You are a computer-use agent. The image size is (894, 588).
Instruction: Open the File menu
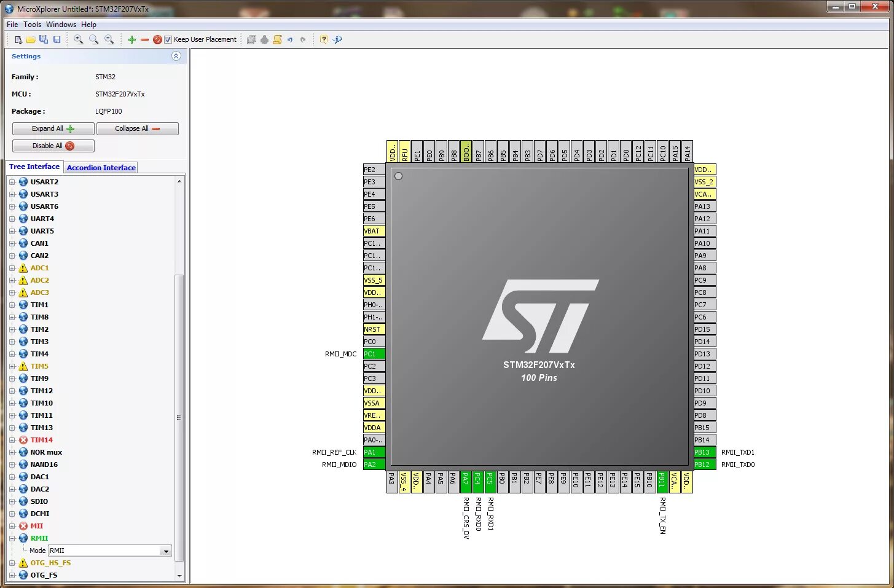pyautogui.click(x=12, y=25)
